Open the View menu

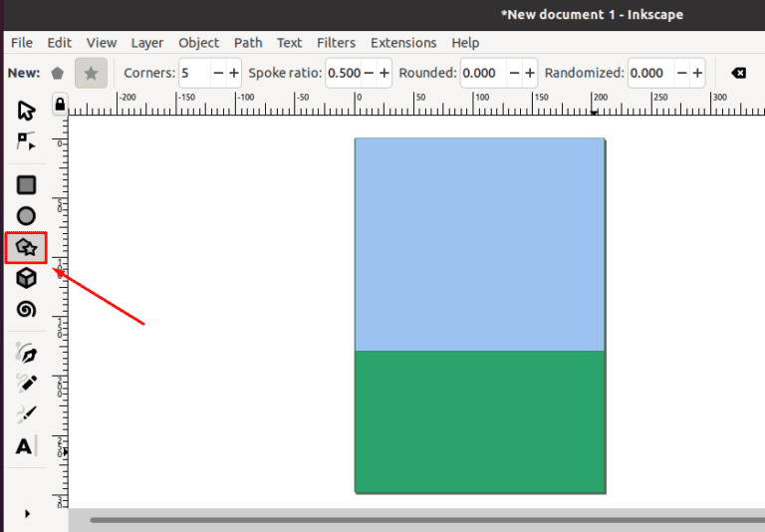[102, 43]
